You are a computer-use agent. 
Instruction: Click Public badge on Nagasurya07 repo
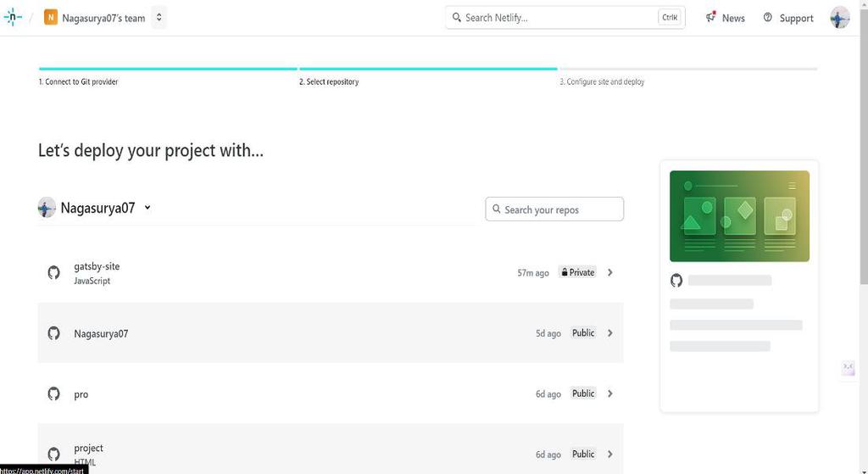point(583,332)
